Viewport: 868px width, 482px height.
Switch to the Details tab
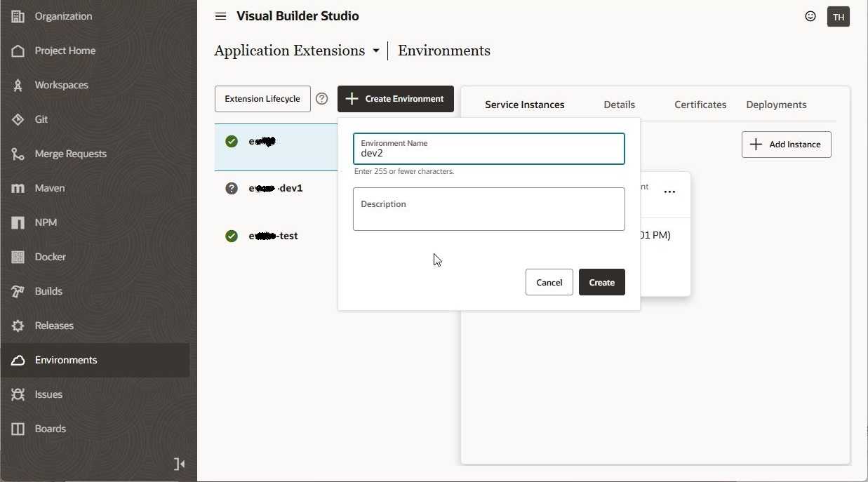point(619,105)
